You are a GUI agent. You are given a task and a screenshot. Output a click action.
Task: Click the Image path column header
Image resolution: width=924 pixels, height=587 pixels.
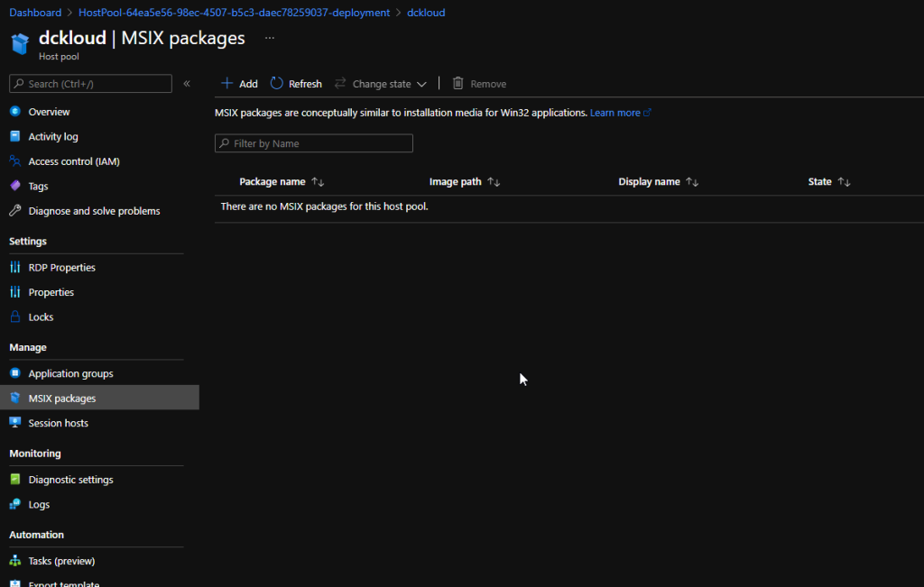pyautogui.click(x=456, y=182)
